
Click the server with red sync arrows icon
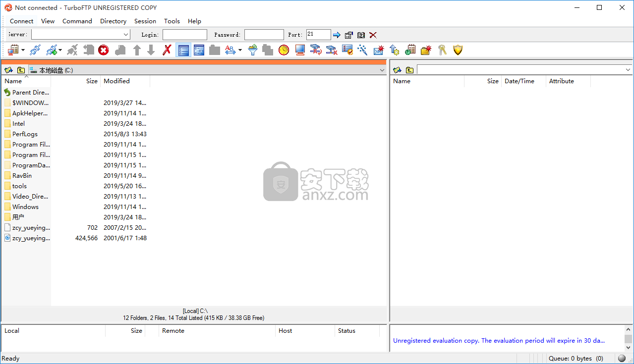[315, 50]
